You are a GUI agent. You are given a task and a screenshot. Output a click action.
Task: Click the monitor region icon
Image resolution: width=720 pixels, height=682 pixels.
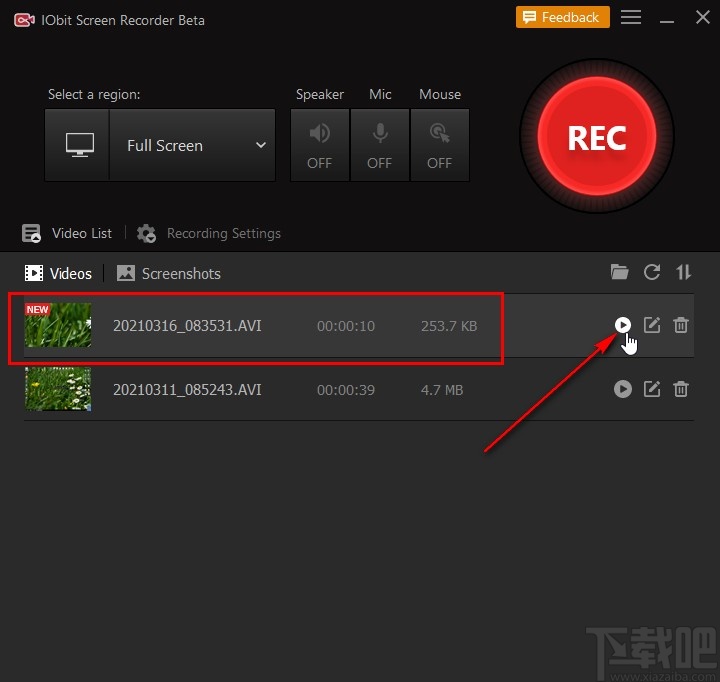click(79, 145)
